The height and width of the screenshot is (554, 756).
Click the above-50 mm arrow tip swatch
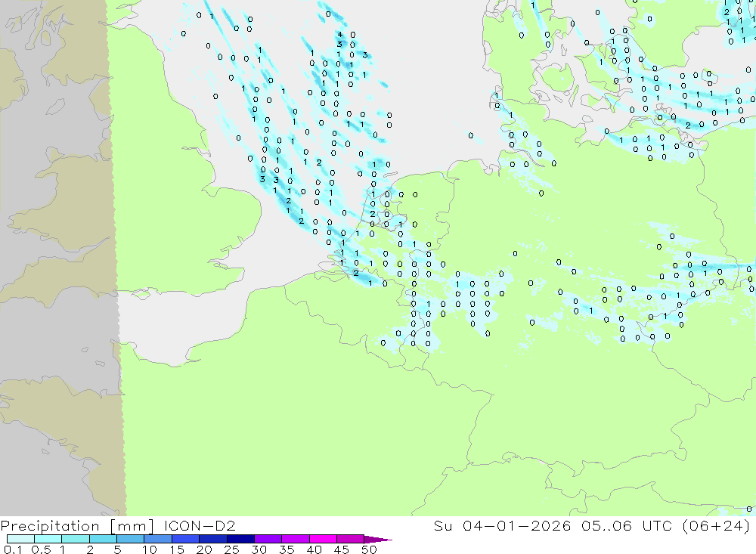[377, 539]
